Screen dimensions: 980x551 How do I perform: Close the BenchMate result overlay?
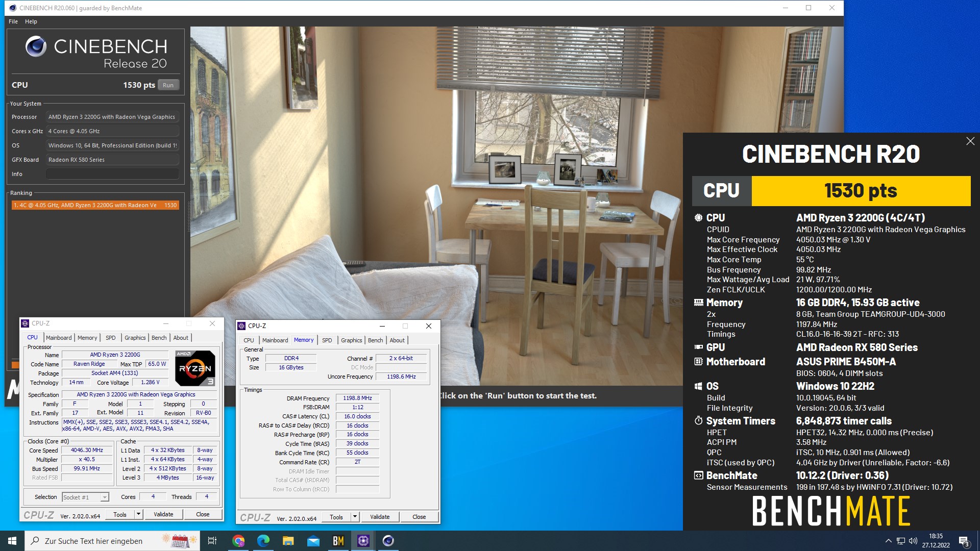[x=970, y=141]
